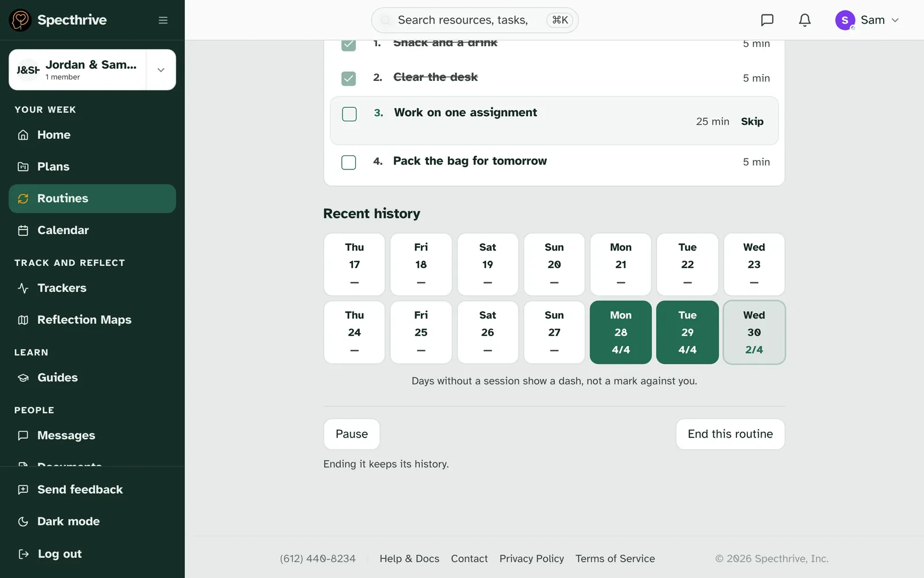Select the Wed 30 history card showing 2/4
Image resolution: width=924 pixels, height=578 pixels.
[754, 332]
